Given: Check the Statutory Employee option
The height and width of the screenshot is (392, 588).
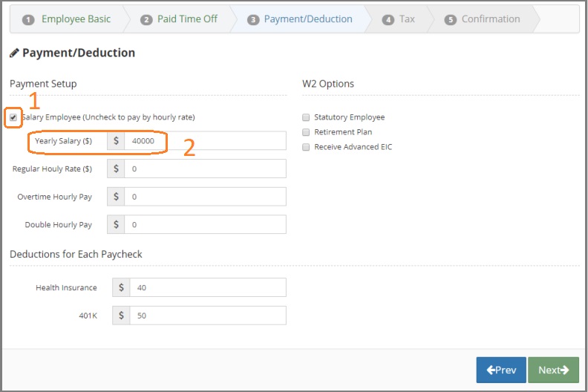Looking at the screenshot, I should click(x=306, y=117).
